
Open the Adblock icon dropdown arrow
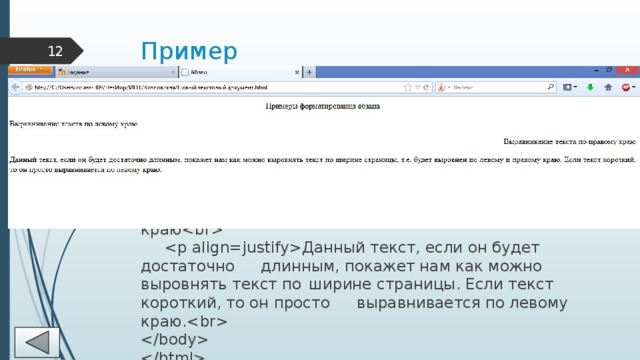[x=633, y=87]
